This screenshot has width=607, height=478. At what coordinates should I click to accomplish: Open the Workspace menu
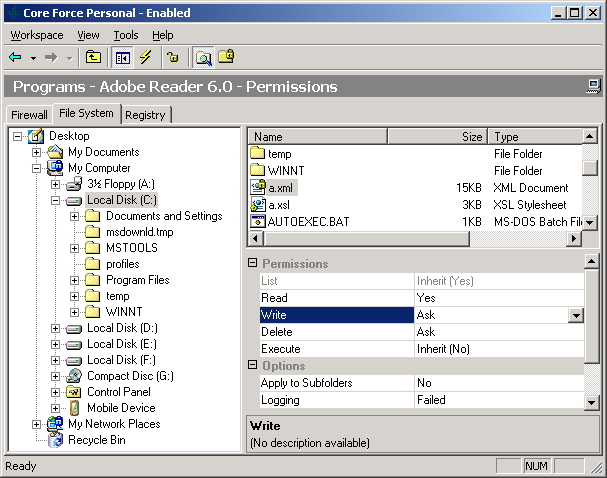(x=37, y=35)
